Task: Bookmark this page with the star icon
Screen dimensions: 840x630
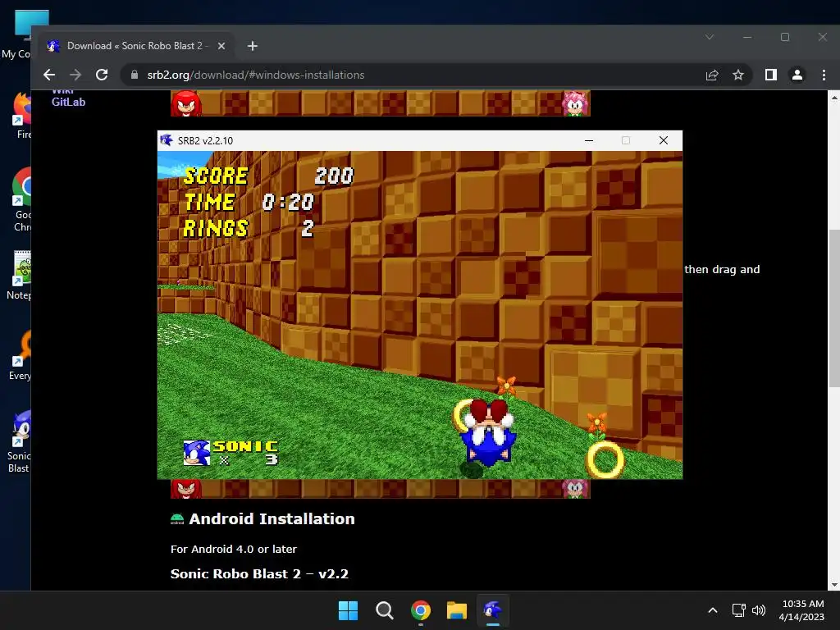Action: coord(738,75)
